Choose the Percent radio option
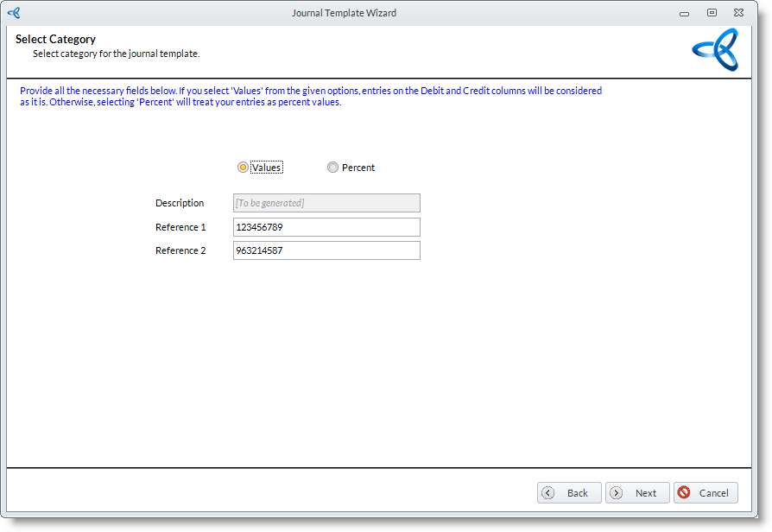Screen dimensions: 772x532 (332, 168)
